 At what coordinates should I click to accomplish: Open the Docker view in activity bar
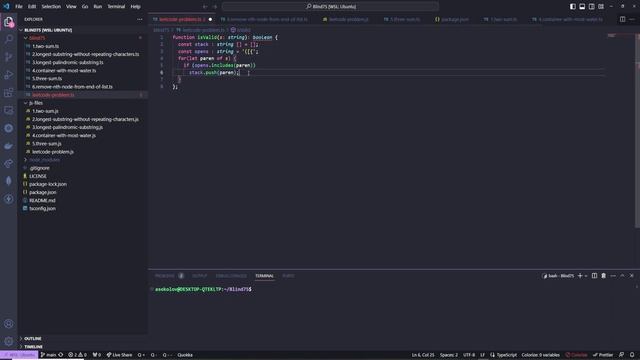tap(9, 146)
